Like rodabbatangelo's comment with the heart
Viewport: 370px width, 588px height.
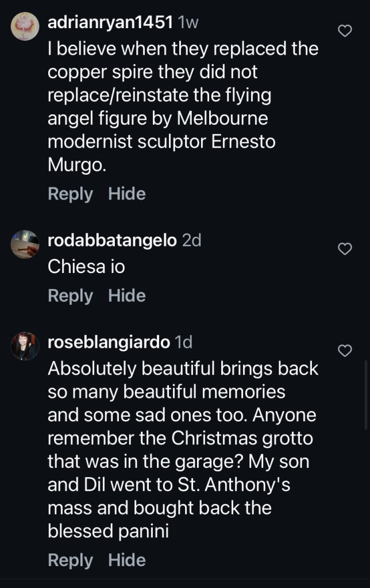(x=344, y=248)
